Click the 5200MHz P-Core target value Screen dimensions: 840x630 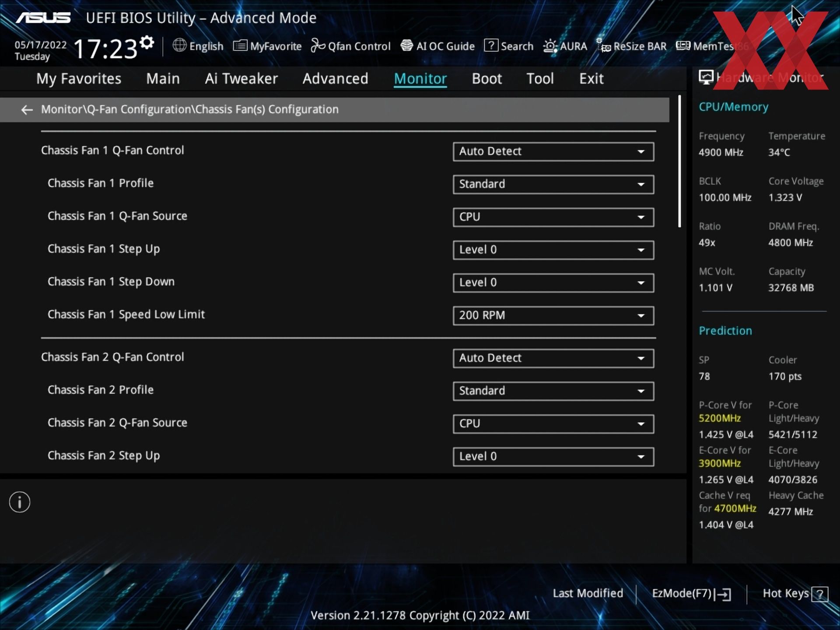(719, 418)
